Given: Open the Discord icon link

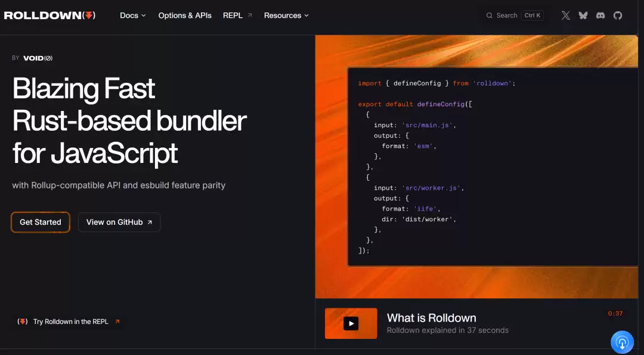Looking at the screenshot, I should tap(600, 16).
